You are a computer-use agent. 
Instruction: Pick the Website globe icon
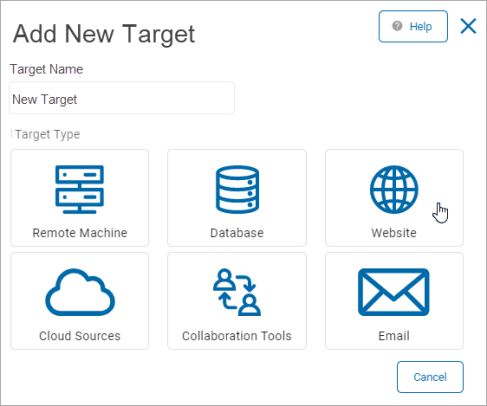(394, 189)
